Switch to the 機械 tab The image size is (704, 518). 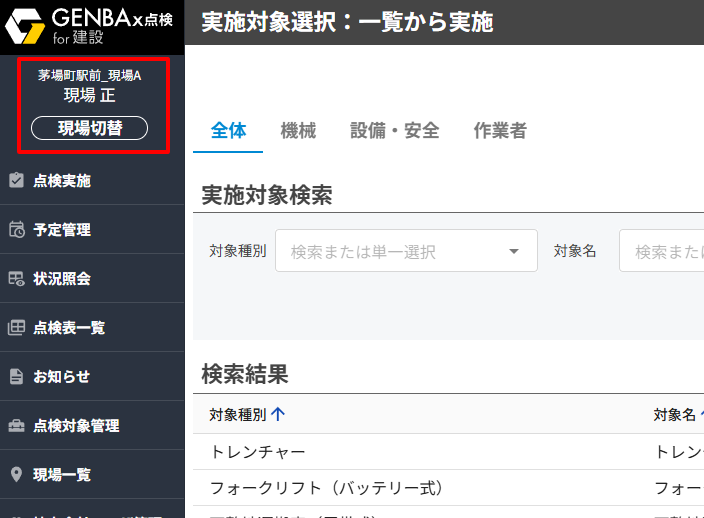(x=298, y=131)
